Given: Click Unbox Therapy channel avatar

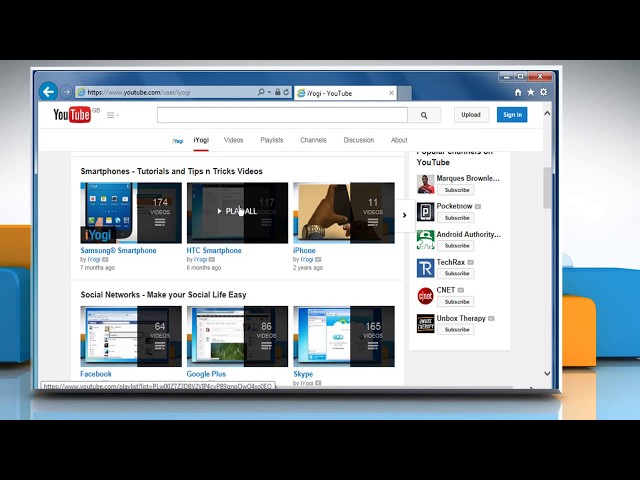Looking at the screenshot, I should (425, 324).
